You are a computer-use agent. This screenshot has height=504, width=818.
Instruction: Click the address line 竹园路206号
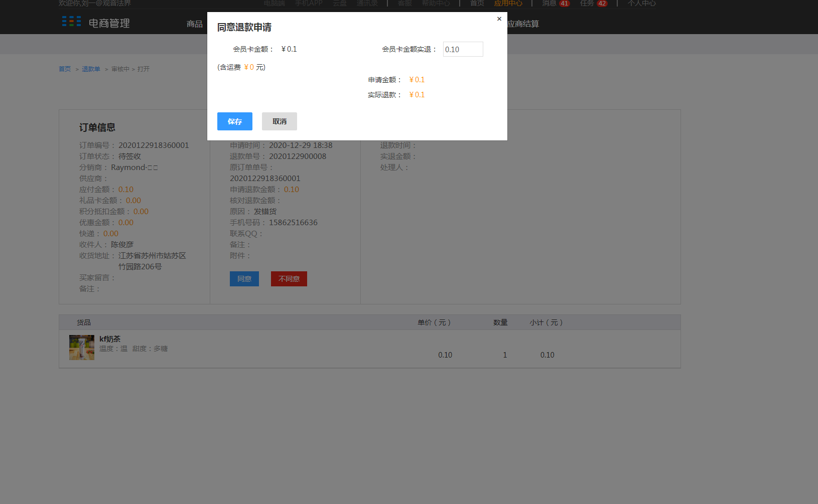coord(140,267)
